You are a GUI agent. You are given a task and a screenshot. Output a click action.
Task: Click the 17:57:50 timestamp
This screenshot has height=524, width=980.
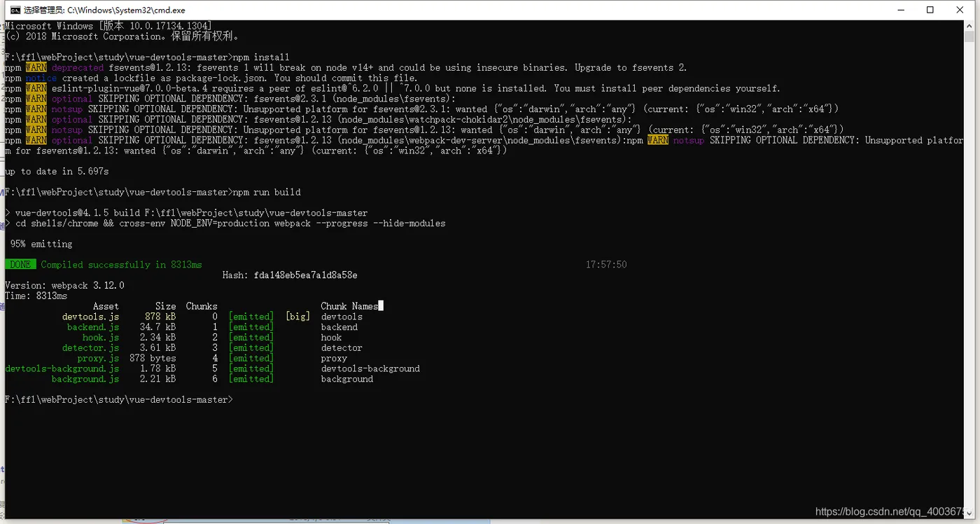[606, 265]
